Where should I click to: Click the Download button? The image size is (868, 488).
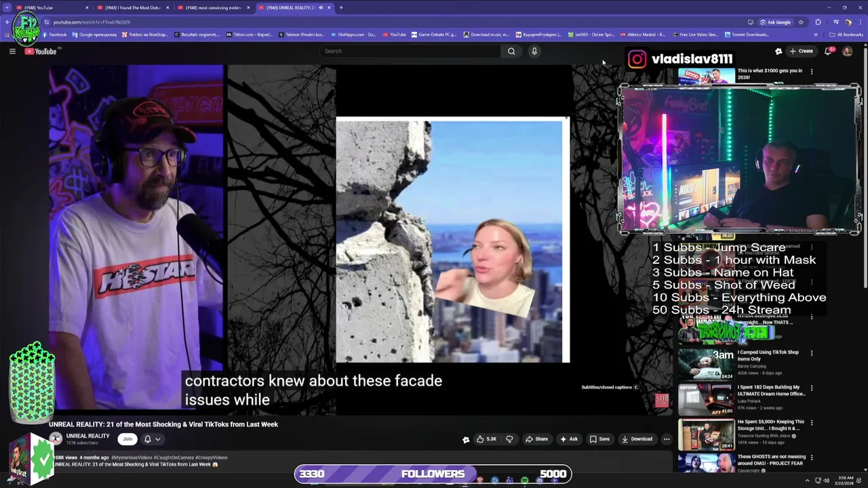click(x=637, y=439)
